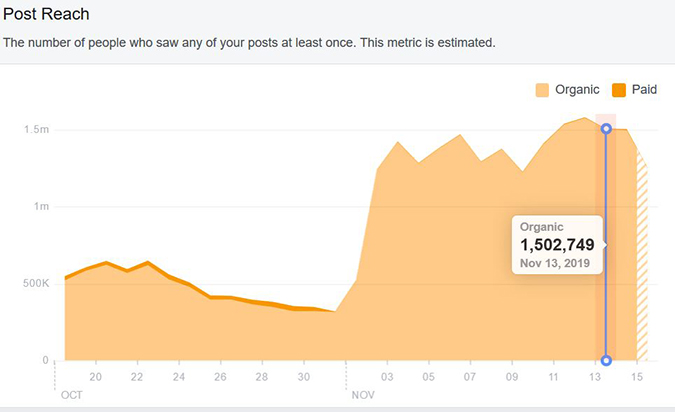Click the Paid legend color swatch
The image size is (675, 412).
click(618, 90)
